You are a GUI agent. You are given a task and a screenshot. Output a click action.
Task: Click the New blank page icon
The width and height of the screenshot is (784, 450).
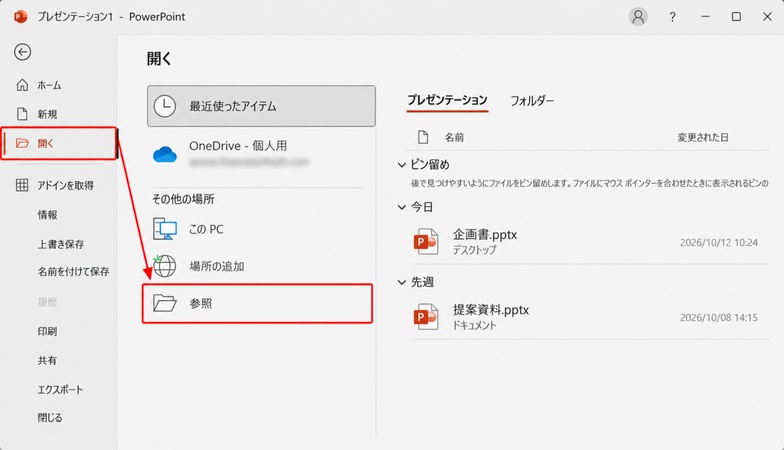point(22,114)
